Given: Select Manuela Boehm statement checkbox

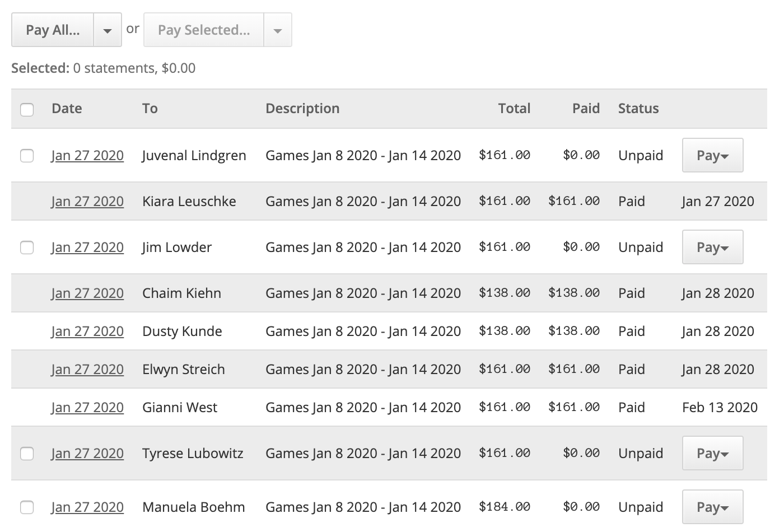Looking at the screenshot, I should coord(27,507).
